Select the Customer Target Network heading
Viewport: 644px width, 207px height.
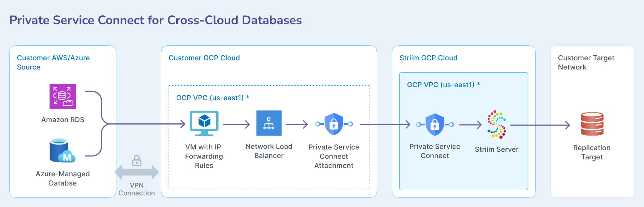(x=586, y=62)
